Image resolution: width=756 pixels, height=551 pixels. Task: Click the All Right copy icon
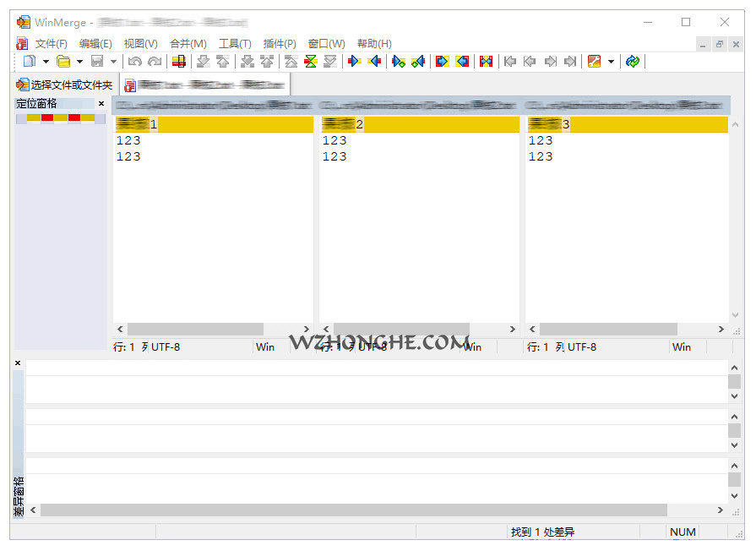(x=441, y=61)
